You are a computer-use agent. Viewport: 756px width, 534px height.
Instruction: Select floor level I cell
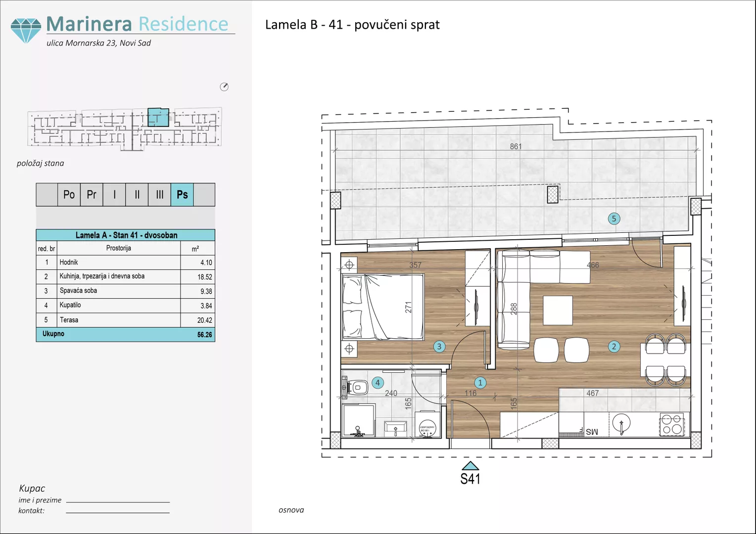pyautogui.click(x=114, y=195)
